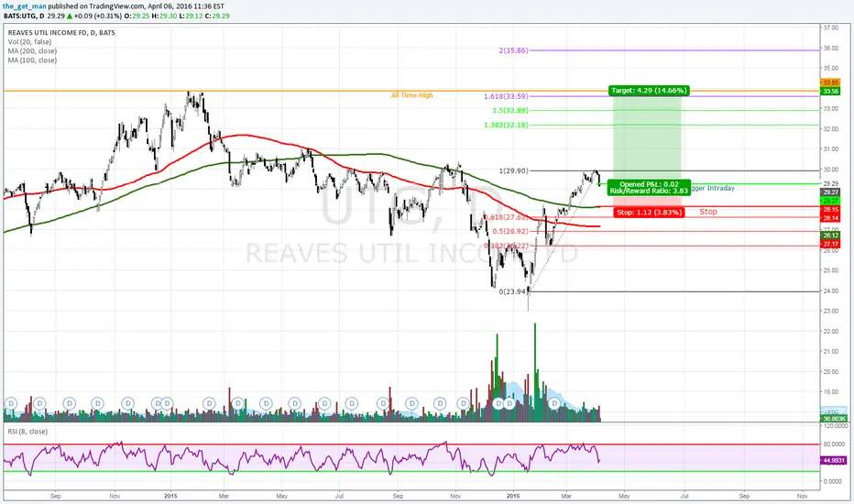Open the_get_man author profile link
This screenshot has width=854, height=504.
(25, 6)
